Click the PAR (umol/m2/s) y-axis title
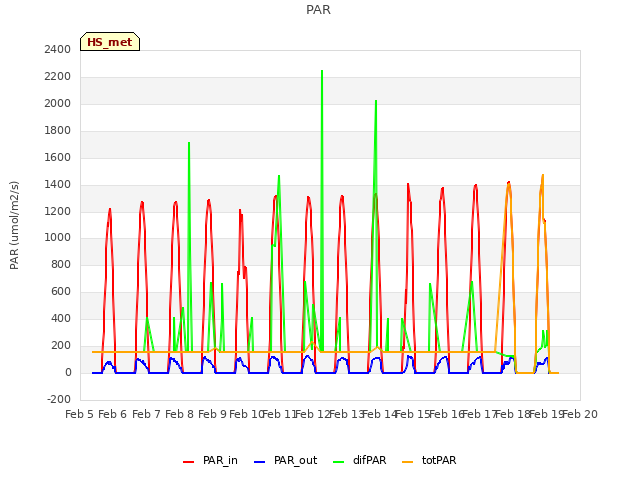This screenshot has height=480, width=640. pos(14,225)
